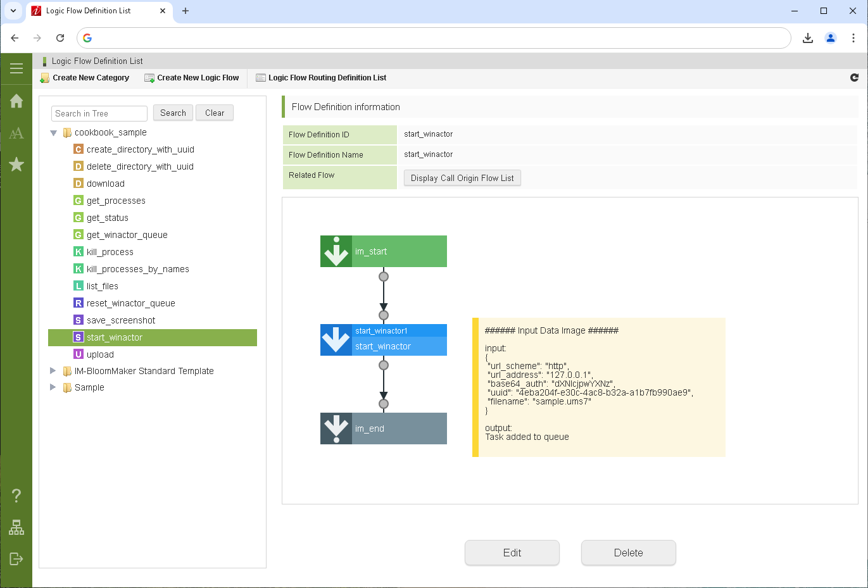Expand the IM-BloomMaker Standard Template folder

pyautogui.click(x=53, y=371)
